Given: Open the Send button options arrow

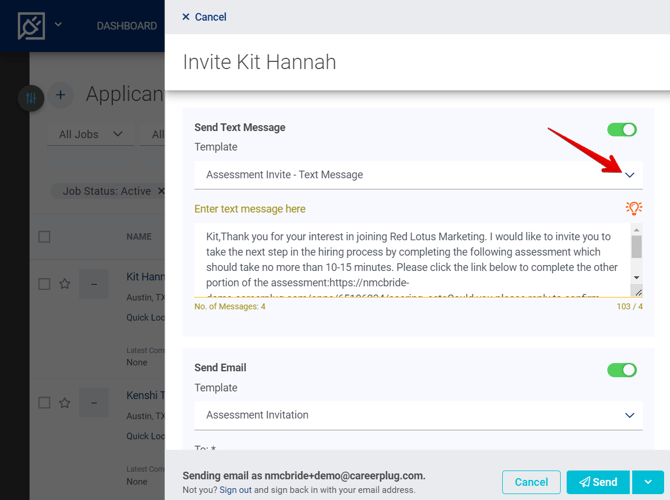Looking at the screenshot, I should tap(645, 482).
